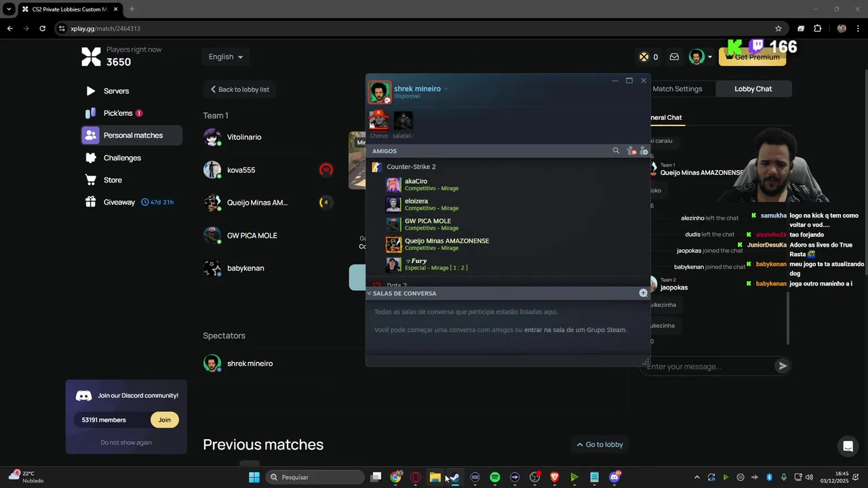This screenshot has height=488, width=868.
Task: Bookmark this page with star icon
Action: (x=778, y=28)
